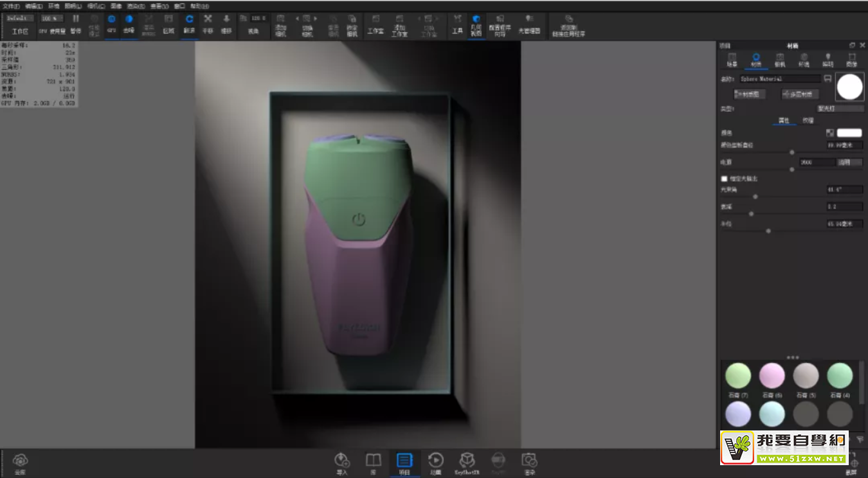Open the power unit dropdown beside 3500
The height and width of the screenshot is (478, 868).
pos(849,163)
